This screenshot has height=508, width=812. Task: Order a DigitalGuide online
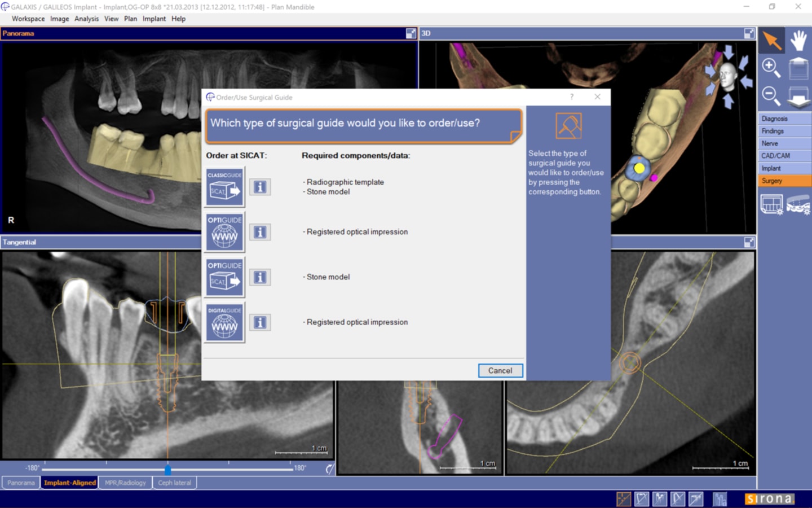pyautogui.click(x=224, y=322)
